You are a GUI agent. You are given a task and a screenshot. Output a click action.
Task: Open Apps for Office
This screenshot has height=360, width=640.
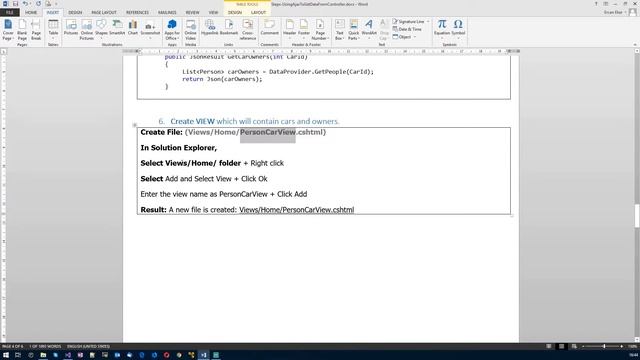click(x=172, y=30)
